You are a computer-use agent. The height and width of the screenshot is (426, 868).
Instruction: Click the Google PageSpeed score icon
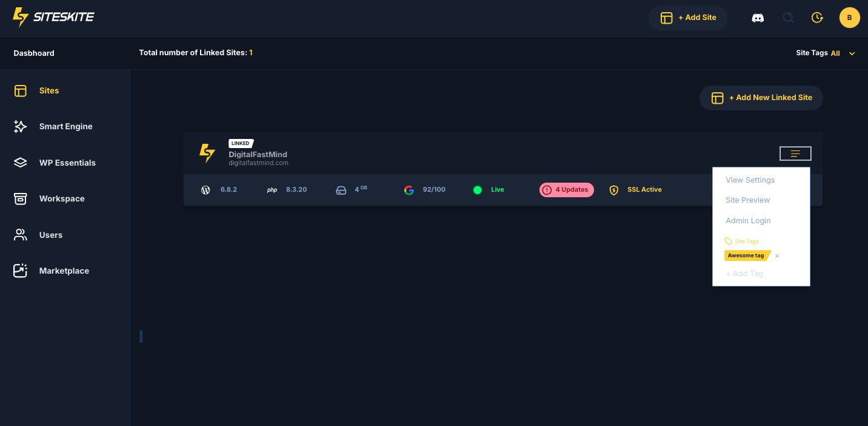tap(409, 190)
